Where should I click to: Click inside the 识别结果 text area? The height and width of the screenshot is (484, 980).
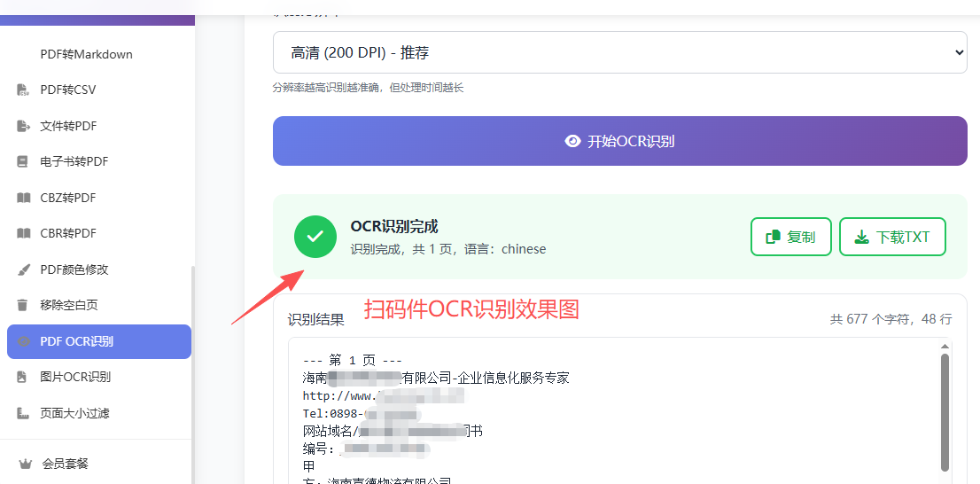point(614,410)
